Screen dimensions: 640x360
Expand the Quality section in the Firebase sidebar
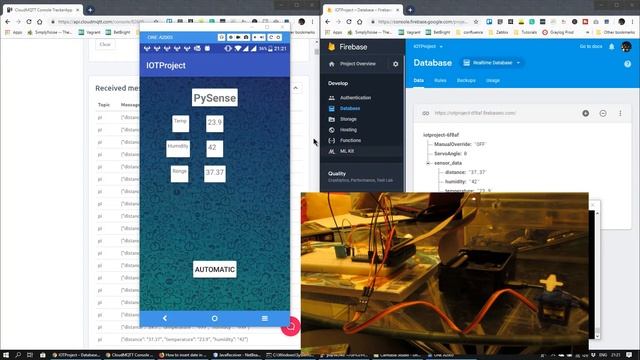[361, 176]
